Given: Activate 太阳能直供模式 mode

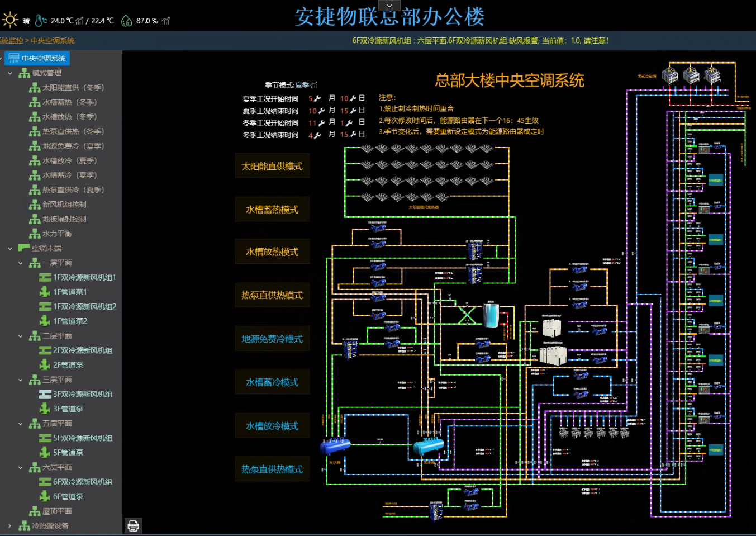Looking at the screenshot, I should tap(272, 166).
